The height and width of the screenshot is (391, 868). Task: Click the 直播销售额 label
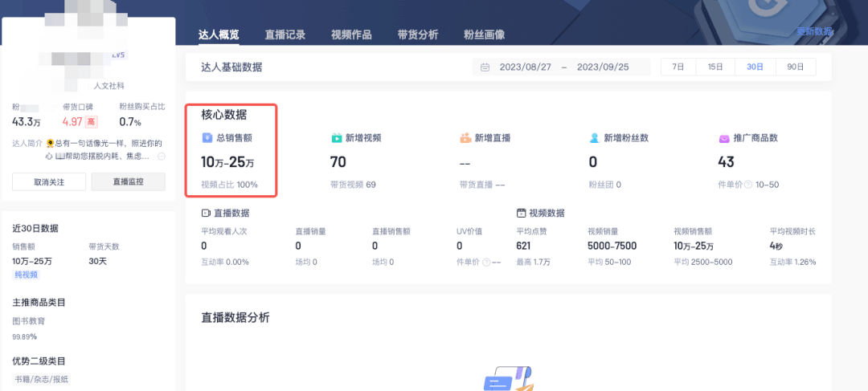[391, 231]
